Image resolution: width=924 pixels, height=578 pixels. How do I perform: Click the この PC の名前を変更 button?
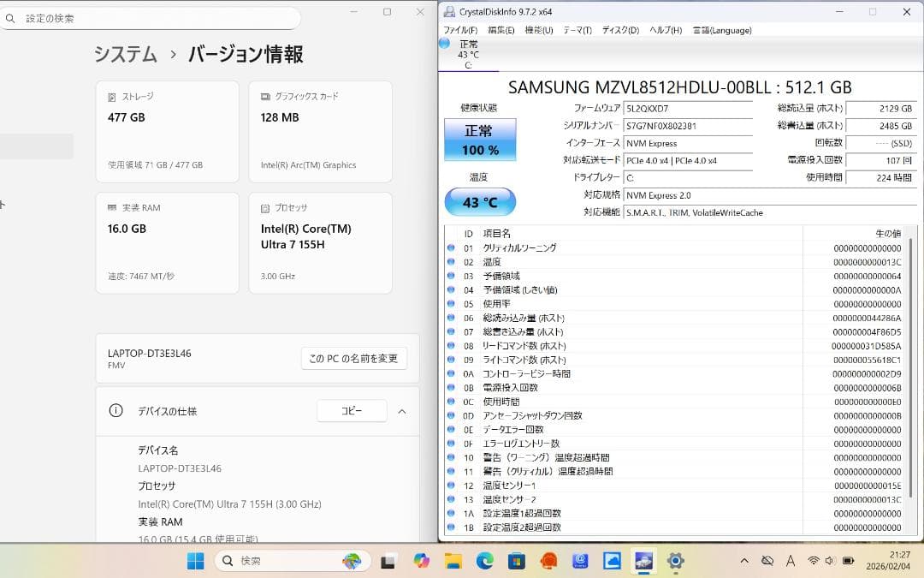tap(354, 359)
